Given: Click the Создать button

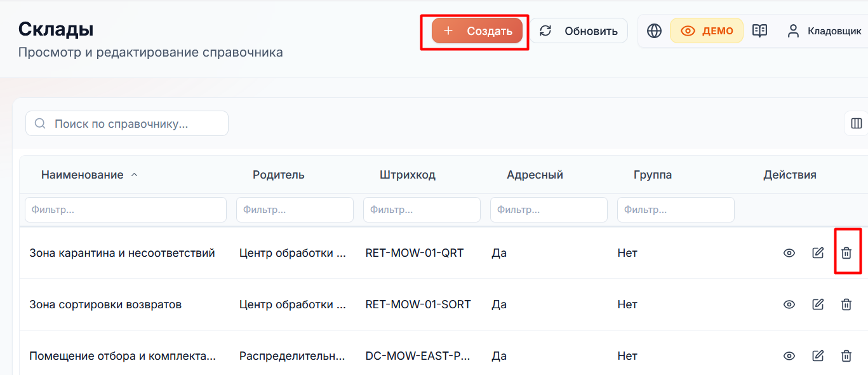Looking at the screenshot, I should 477,31.
